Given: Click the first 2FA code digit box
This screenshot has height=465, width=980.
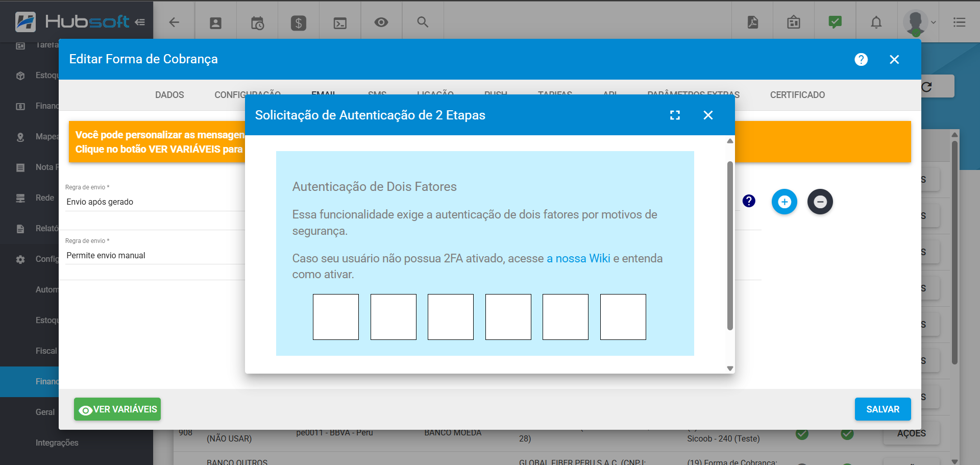Looking at the screenshot, I should (336, 317).
